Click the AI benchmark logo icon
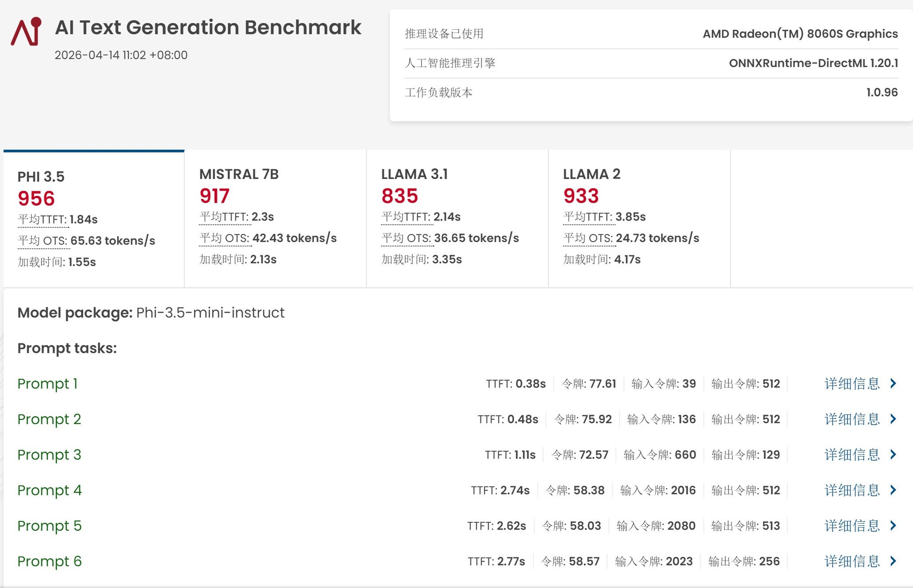The image size is (913, 588). pyautogui.click(x=26, y=31)
